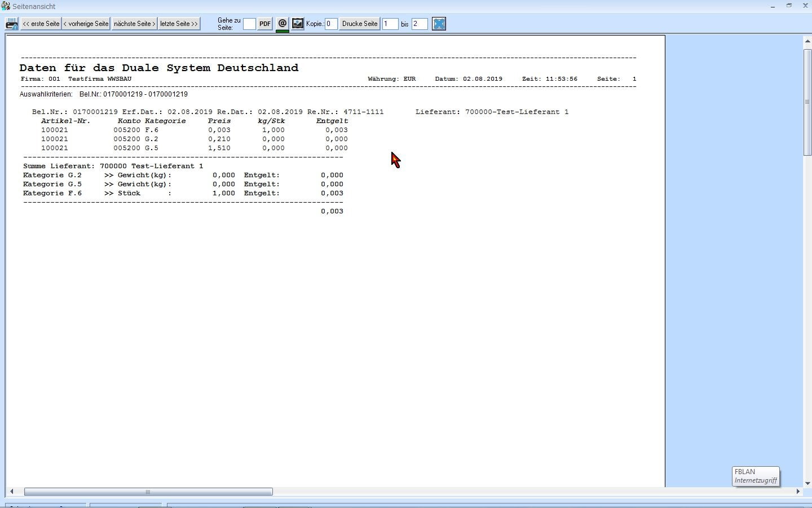The width and height of the screenshot is (812, 508).
Task: Click the 'Preis' column header
Action: (x=219, y=121)
